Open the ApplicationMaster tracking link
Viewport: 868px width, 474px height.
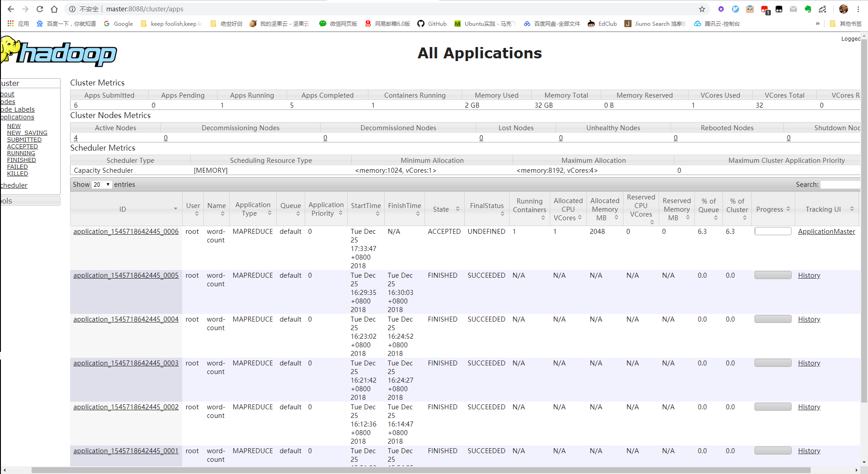pos(826,232)
